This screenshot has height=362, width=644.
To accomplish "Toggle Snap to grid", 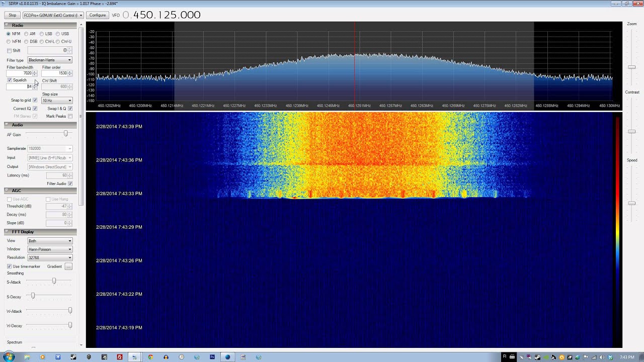I will click(x=35, y=100).
